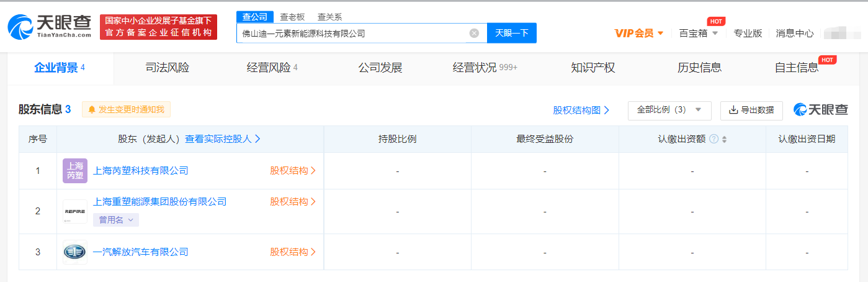868x282 pixels.
Task: Open 上海重塑能源集团股份有限公司 link
Action: [159, 201]
